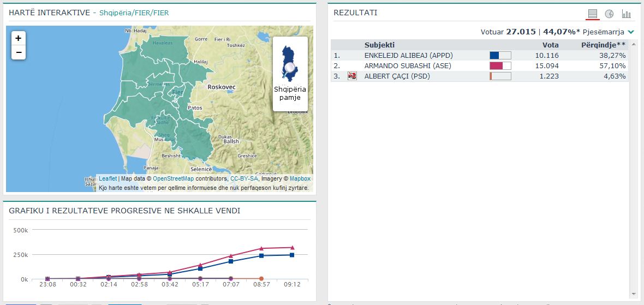644x305 pixels.
Task: Open the Leaflet attribution link
Action: [108, 178]
